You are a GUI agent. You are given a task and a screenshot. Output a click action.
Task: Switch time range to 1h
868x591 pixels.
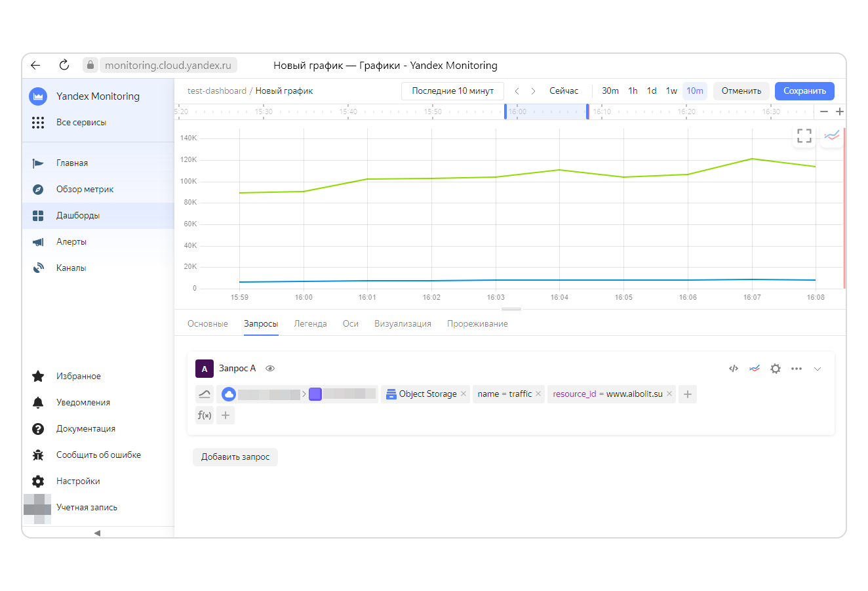pyautogui.click(x=632, y=91)
